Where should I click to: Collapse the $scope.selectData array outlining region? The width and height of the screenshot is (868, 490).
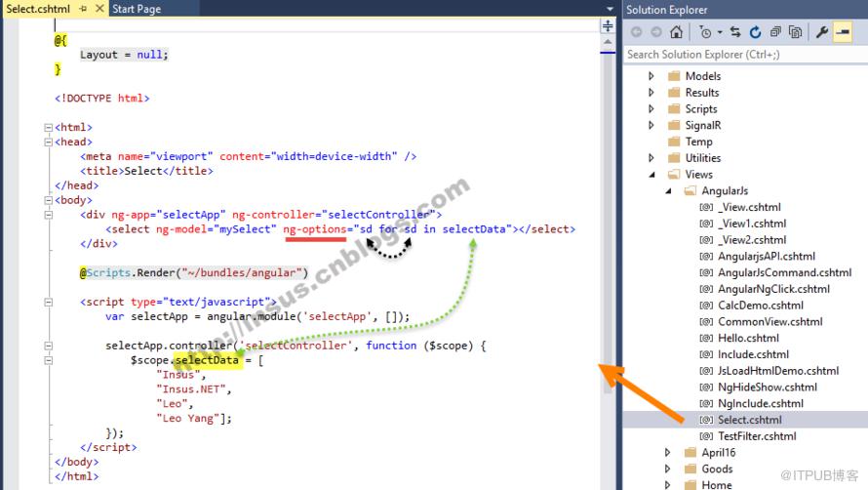pyautogui.click(x=48, y=360)
